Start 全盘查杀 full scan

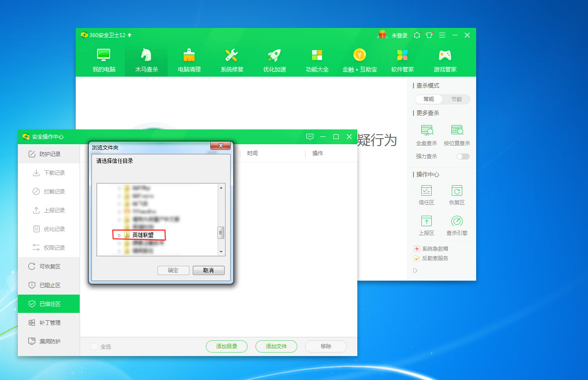pos(427,135)
